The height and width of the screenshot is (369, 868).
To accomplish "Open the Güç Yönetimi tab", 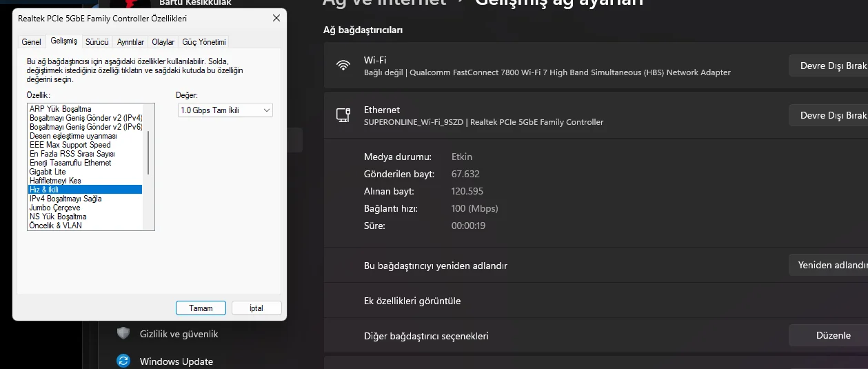I will (x=204, y=42).
